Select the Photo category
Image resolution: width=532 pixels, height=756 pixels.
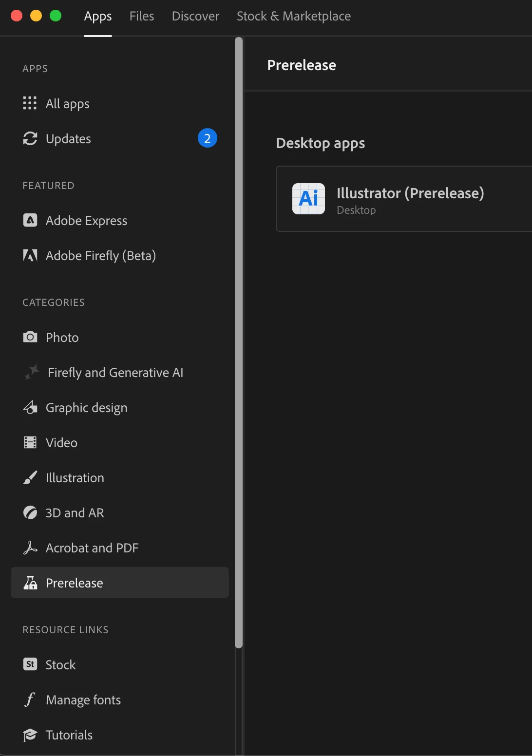(120, 338)
